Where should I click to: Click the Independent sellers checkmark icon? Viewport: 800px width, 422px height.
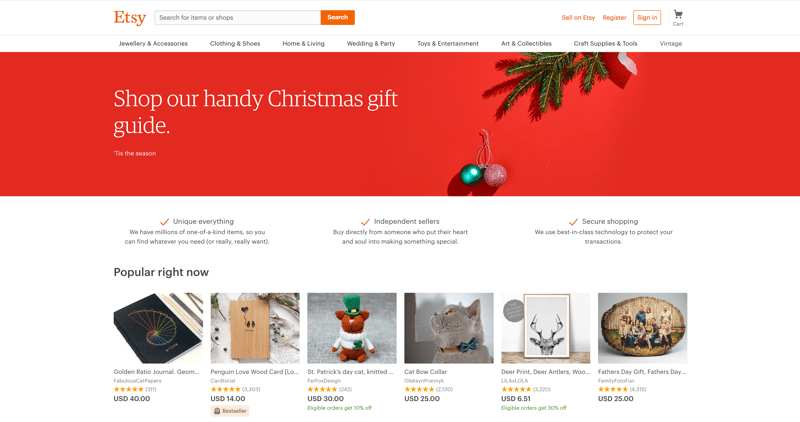point(365,221)
